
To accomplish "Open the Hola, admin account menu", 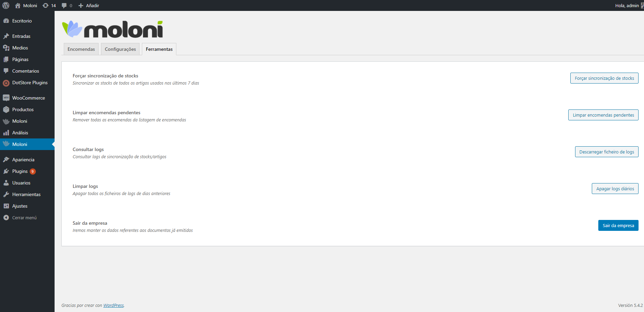I will [x=629, y=5].
